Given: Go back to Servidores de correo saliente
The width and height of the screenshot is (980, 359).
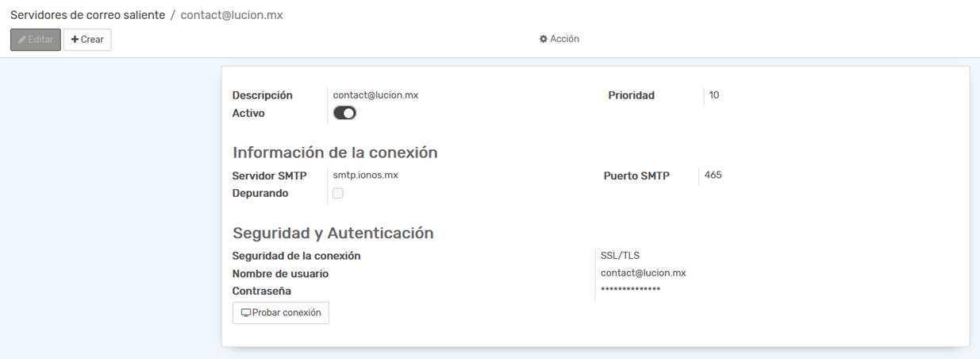Looking at the screenshot, I should click(x=87, y=15).
